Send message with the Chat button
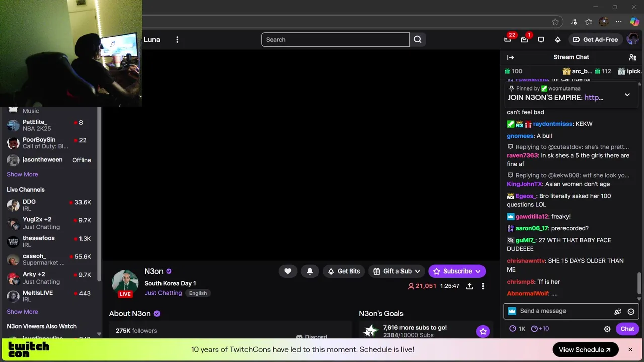 tap(627, 329)
